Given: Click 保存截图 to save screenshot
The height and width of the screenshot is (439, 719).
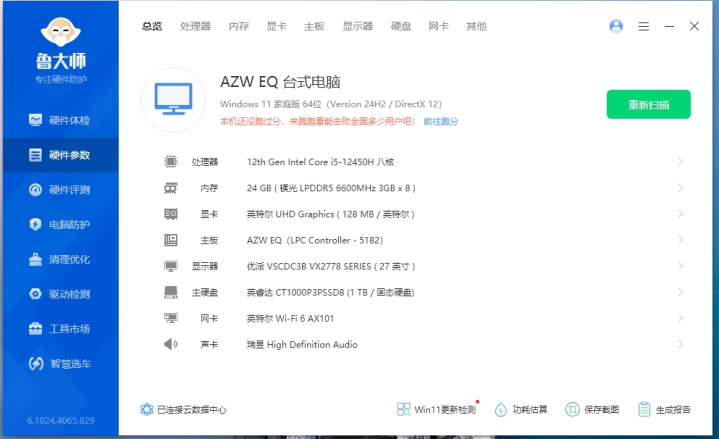Looking at the screenshot, I should click(x=592, y=409).
